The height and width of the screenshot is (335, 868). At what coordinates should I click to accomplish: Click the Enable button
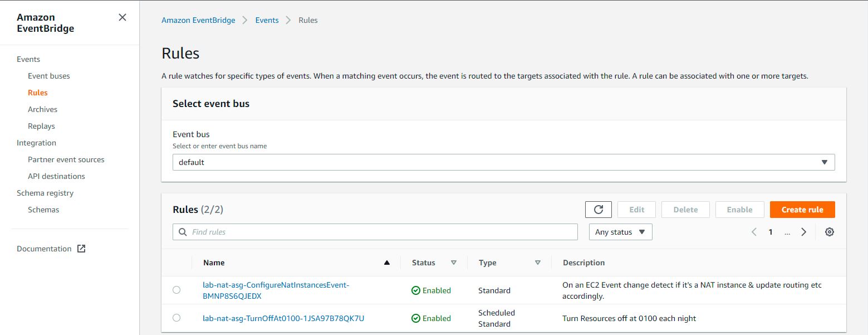tap(739, 210)
